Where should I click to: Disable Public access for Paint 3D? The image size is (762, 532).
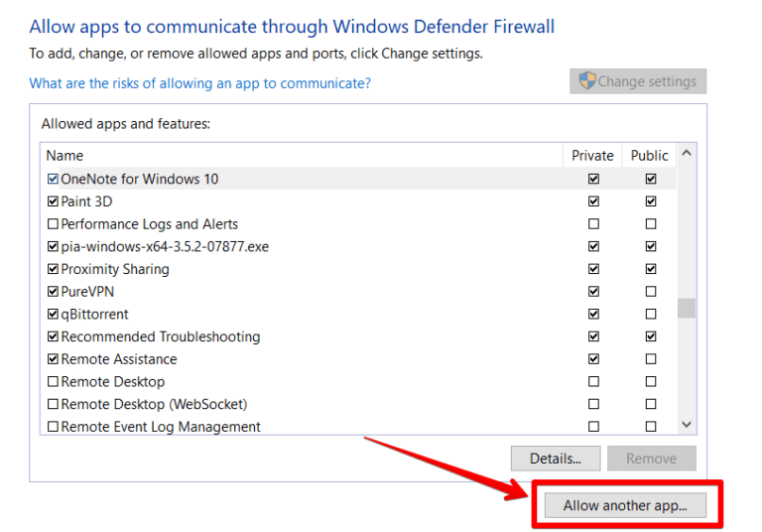tap(651, 201)
